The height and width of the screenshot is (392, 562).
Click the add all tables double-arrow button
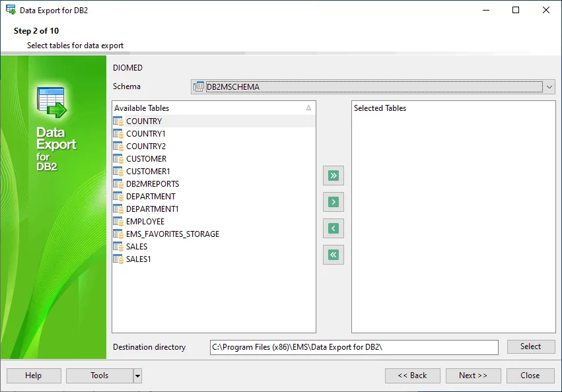[x=334, y=176]
